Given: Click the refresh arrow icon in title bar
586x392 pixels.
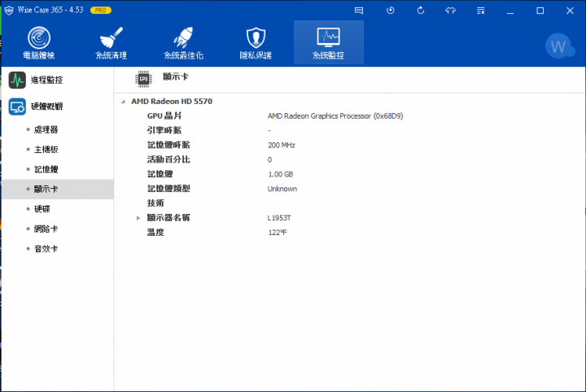Looking at the screenshot, I should (x=421, y=11).
